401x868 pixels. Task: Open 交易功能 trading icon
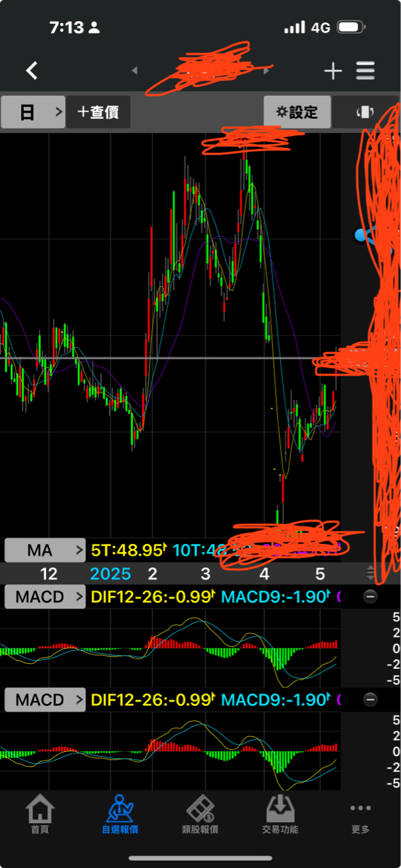click(x=280, y=814)
